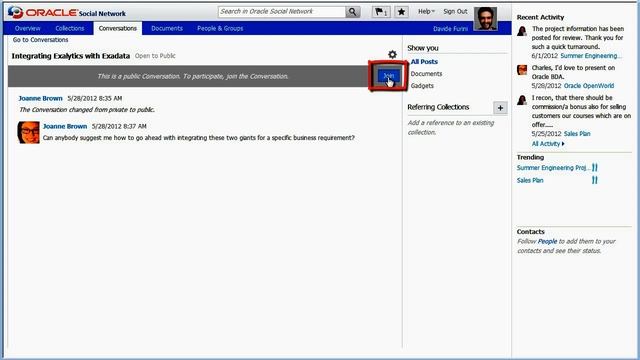
Task: Click Add a reference to existing collection text
Action: [x=451, y=127]
